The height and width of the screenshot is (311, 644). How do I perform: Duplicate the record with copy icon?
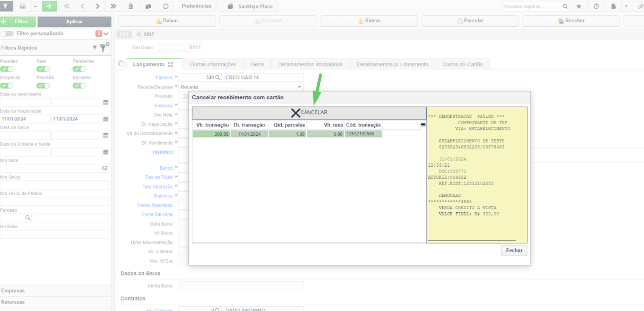148,6
